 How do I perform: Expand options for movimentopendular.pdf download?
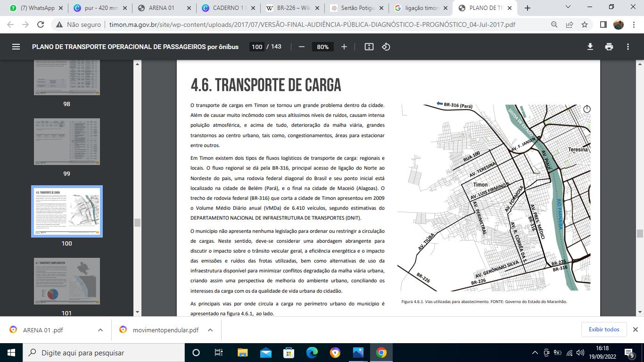pos(210,330)
